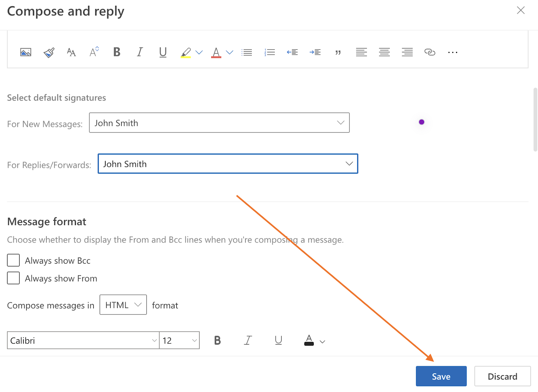Open For Replies/Forwards signature dropdown

[228, 164]
